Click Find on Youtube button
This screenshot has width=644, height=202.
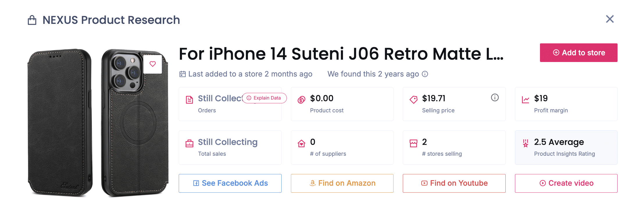(x=454, y=183)
